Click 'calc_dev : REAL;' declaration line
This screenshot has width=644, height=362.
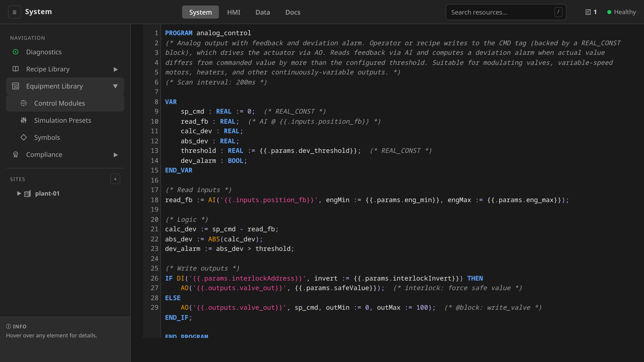click(212, 131)
